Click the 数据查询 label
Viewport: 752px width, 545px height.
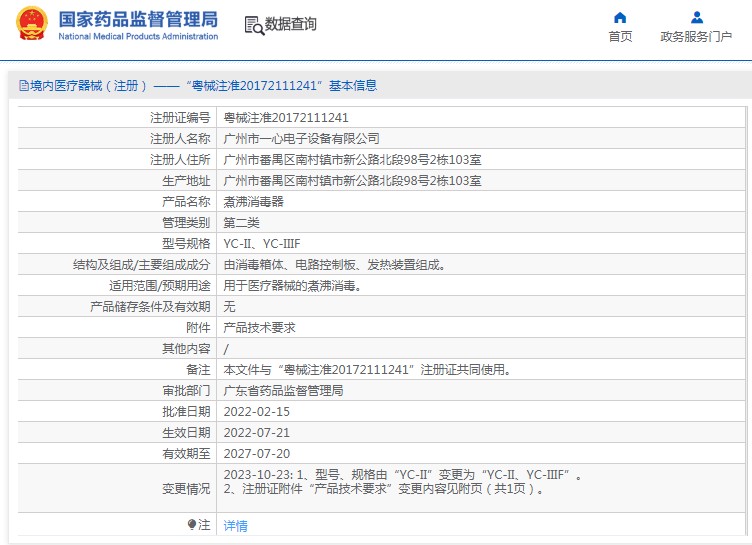(x=291, y=24)
